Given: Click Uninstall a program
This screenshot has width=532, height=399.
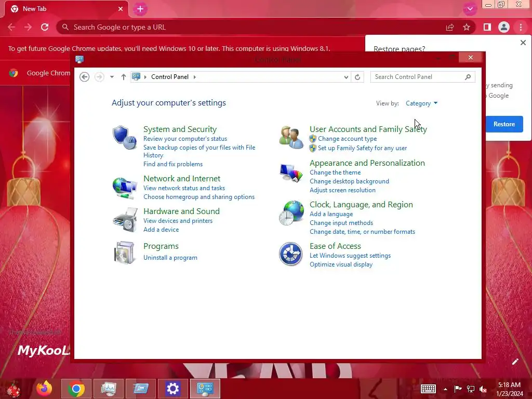Looking at the screenshot, I should [170, 258].
